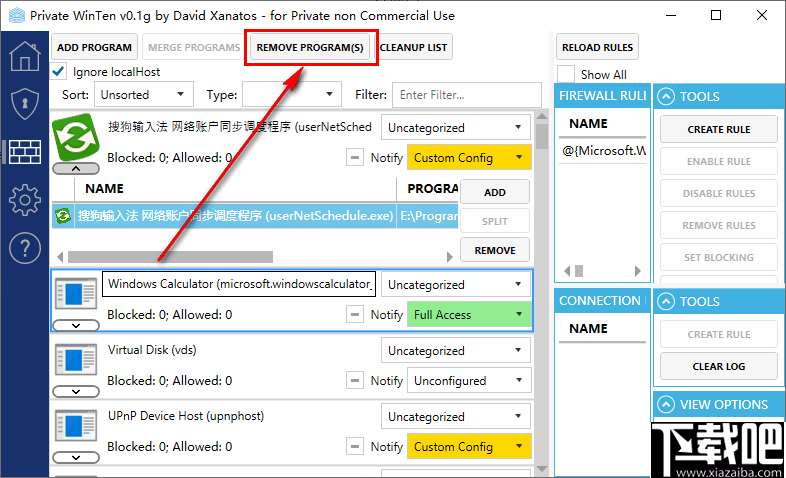Click the connection log CREATE RULE button
786x478 pixels.
pos(719,334)
